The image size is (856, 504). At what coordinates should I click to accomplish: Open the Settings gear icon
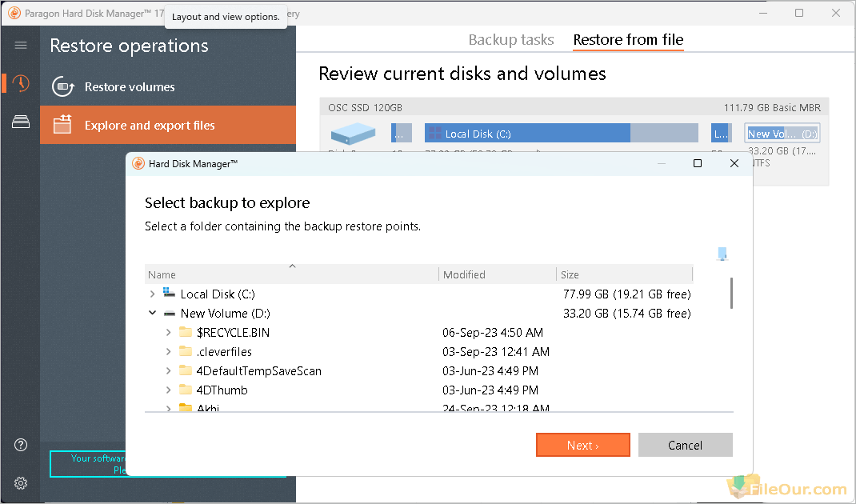(21, 483)
